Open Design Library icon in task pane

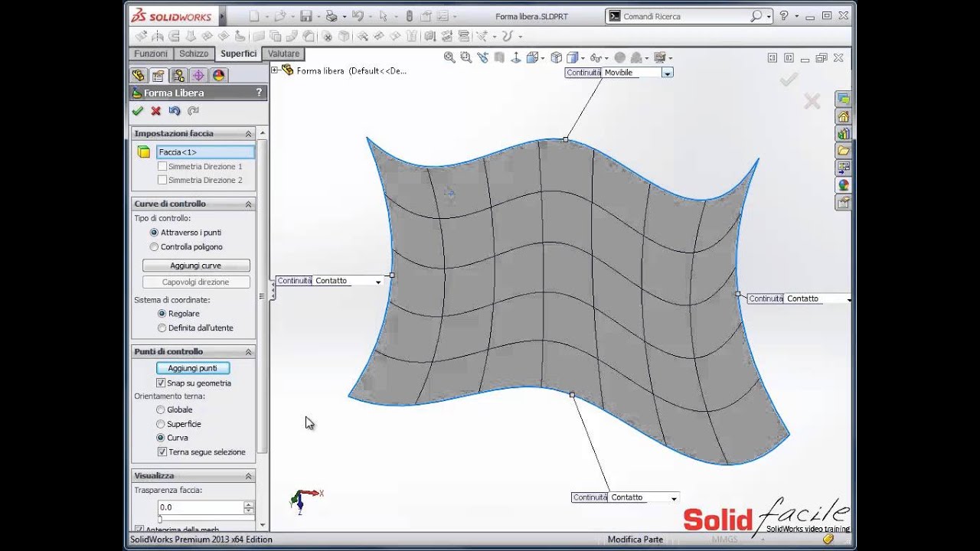[843, 133]
